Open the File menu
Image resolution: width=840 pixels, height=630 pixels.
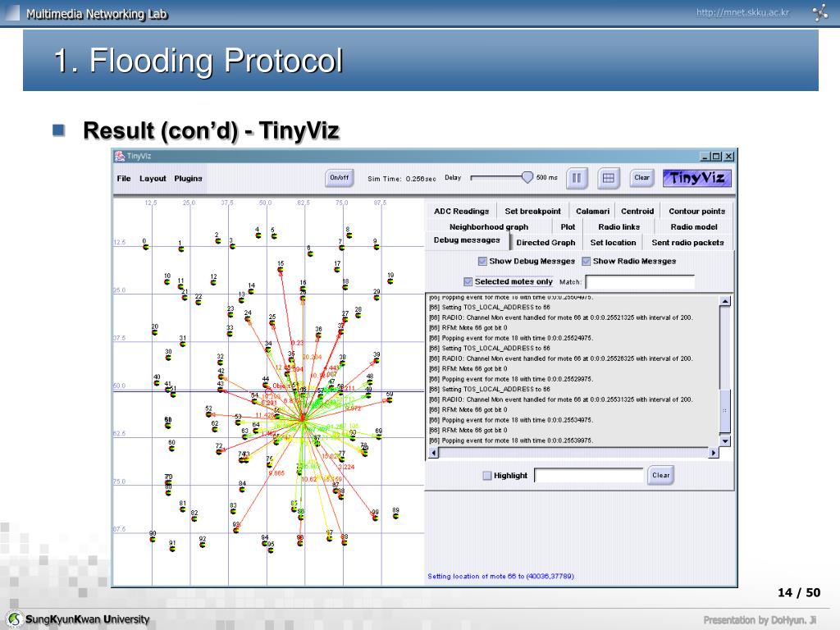tap(124, 178)
